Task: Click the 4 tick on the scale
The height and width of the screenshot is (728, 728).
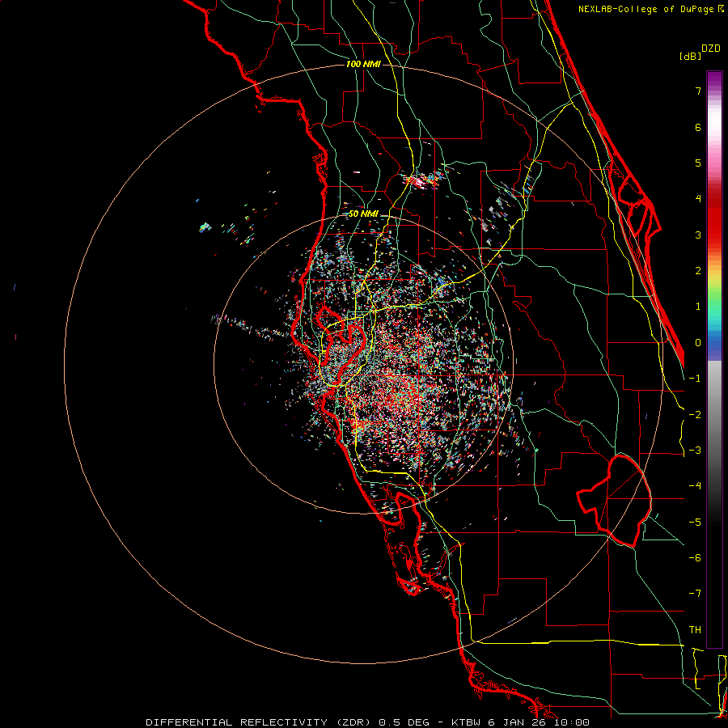Action: click(x=698, y=199)
